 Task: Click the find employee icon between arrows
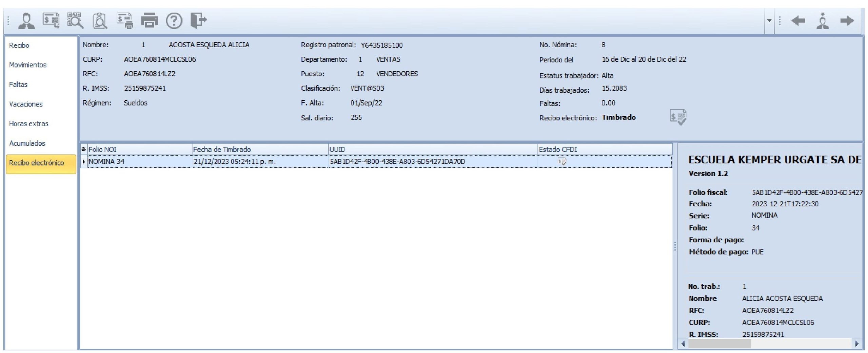[823, 21]
